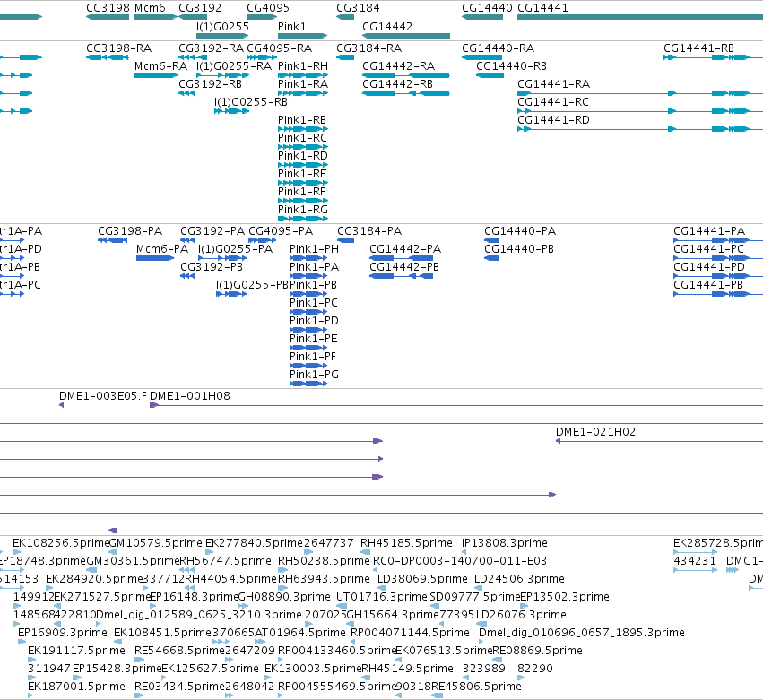
Task: Select the Mcm6 gene label
Action: [150, 8]
